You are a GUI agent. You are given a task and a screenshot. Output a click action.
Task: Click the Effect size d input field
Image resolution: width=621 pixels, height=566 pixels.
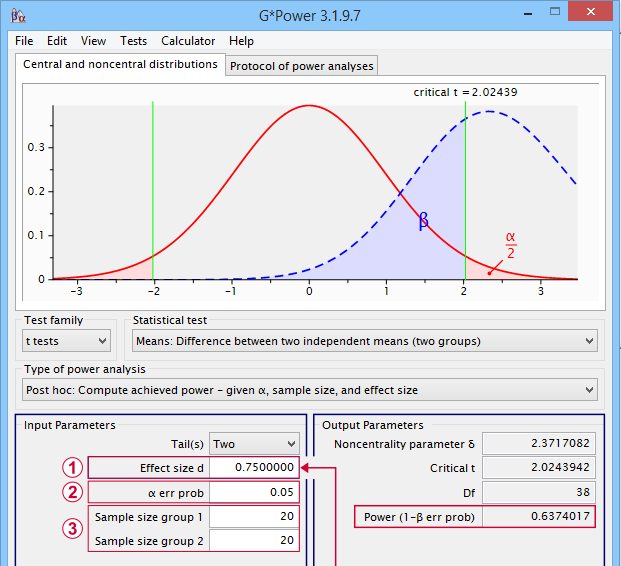(254, 468)
